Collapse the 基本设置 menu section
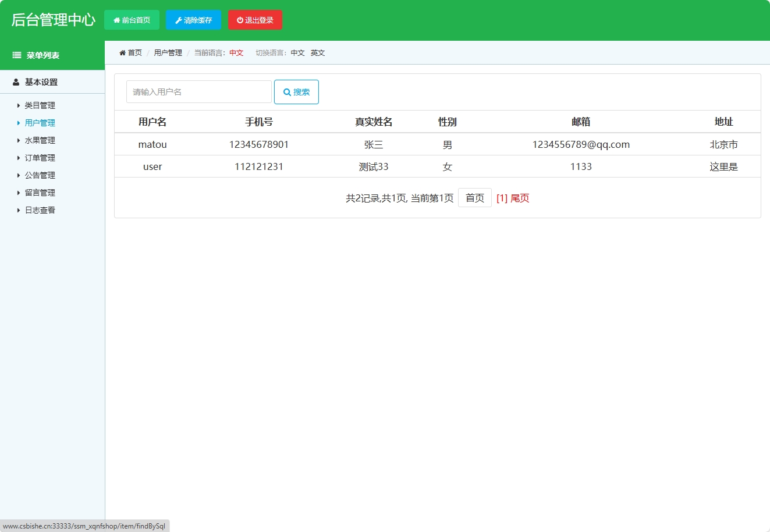Image resolution: width=770 pixels, height=532 pixels. [x=38, y=81]
